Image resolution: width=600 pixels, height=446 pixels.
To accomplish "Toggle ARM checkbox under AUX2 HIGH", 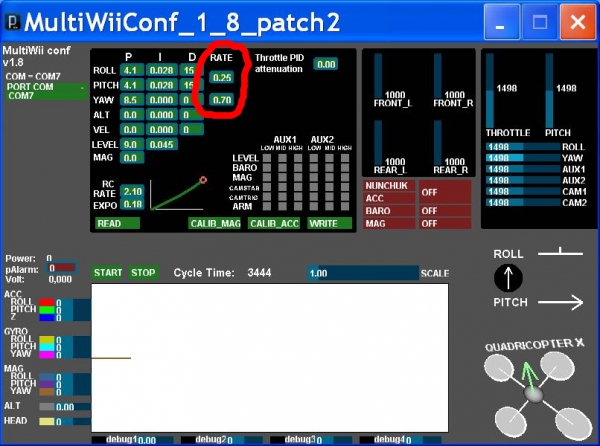I will tap(345, 206).
